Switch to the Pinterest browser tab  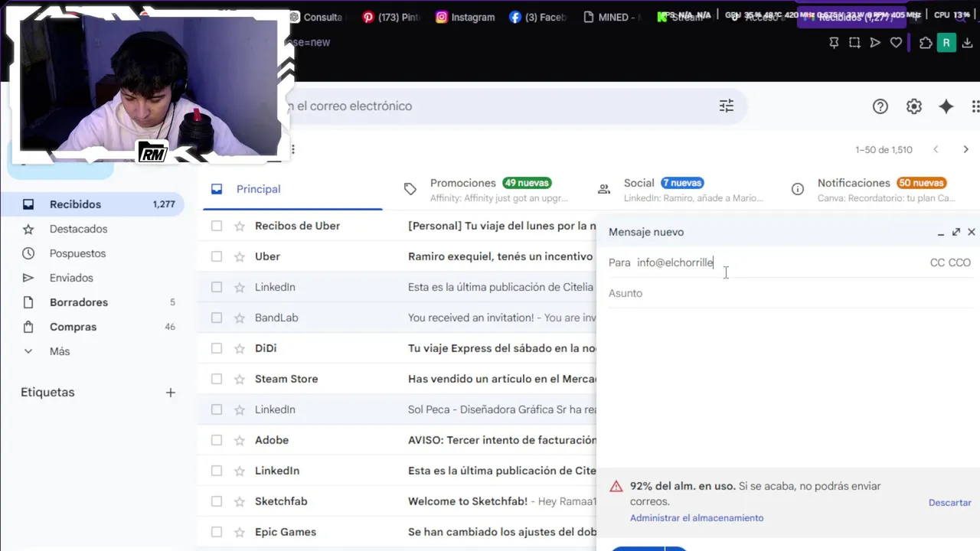tap(390, 17)
